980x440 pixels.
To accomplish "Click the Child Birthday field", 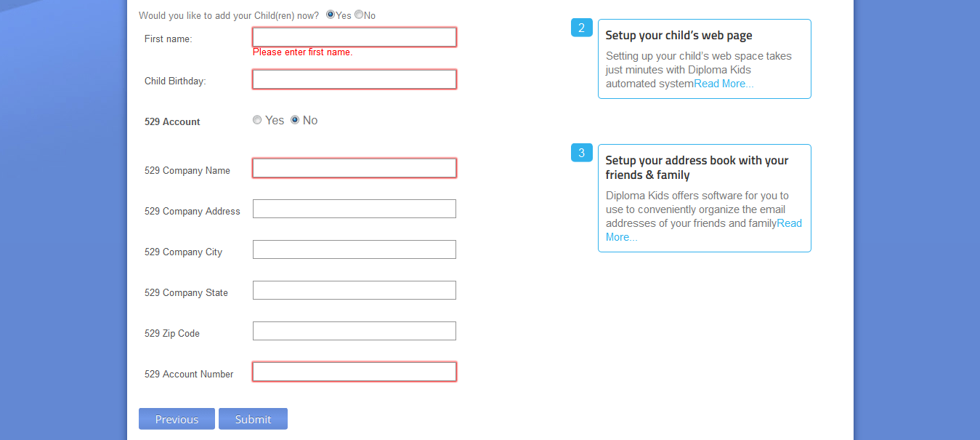I will coord(354,79).
